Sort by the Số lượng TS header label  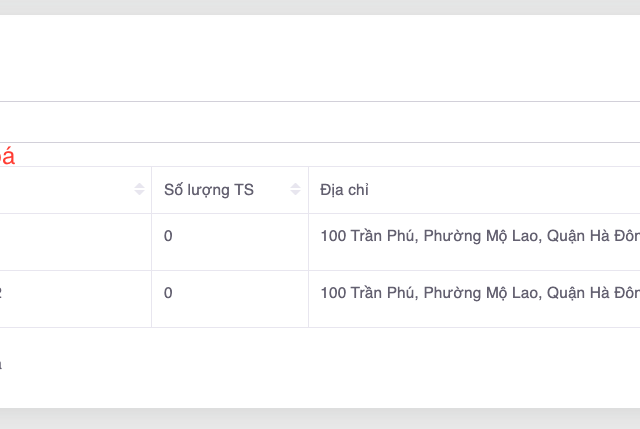(x=209, y=190)
